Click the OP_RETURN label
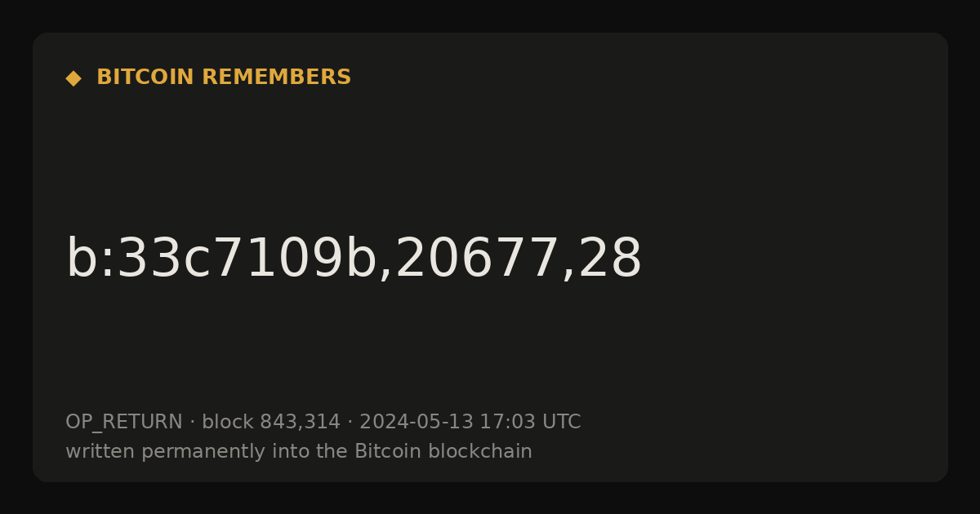The width and height of the screenshot is (980, 514). [124, 423]
